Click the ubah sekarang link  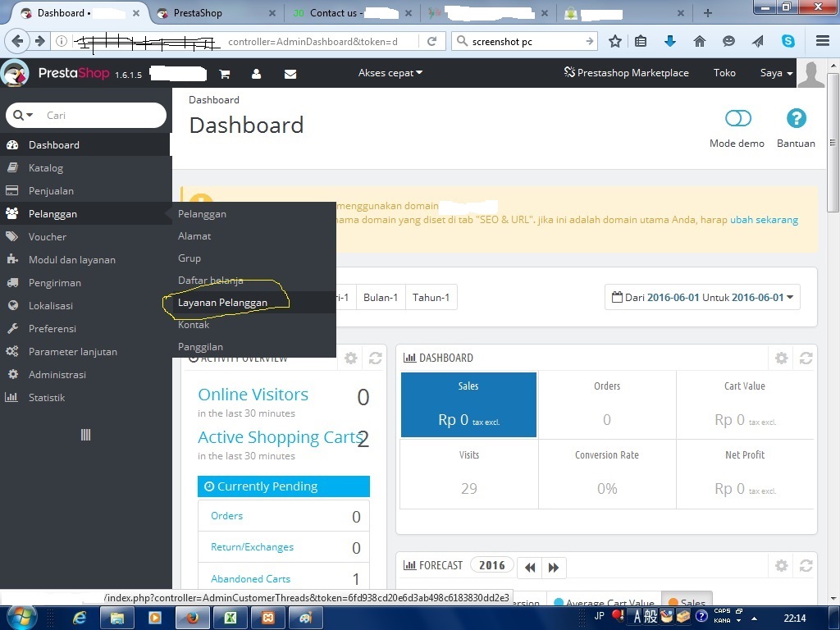tap(764, 220)
